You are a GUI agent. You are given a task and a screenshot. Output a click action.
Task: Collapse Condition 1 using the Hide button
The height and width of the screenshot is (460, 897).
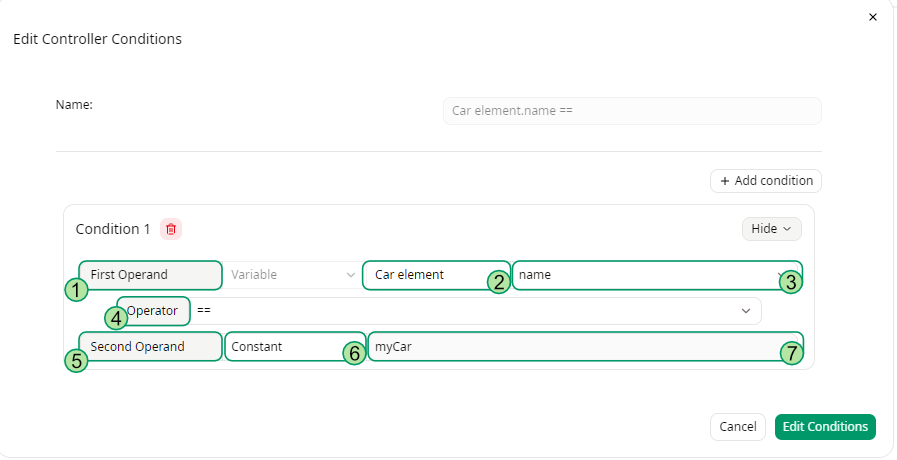click(x=771, y=229)
